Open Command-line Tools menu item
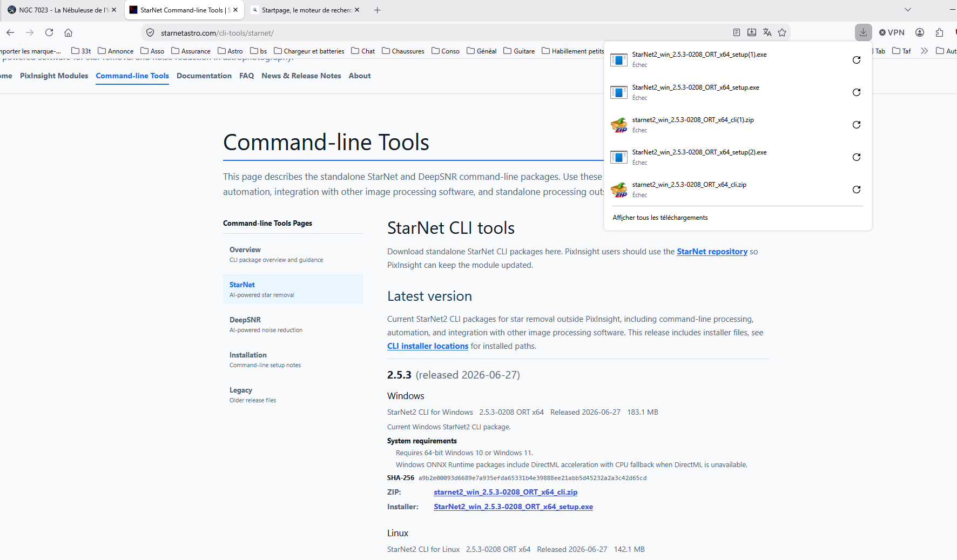The height and width of the screenshot is (560, 957). [x=132, y=76]
